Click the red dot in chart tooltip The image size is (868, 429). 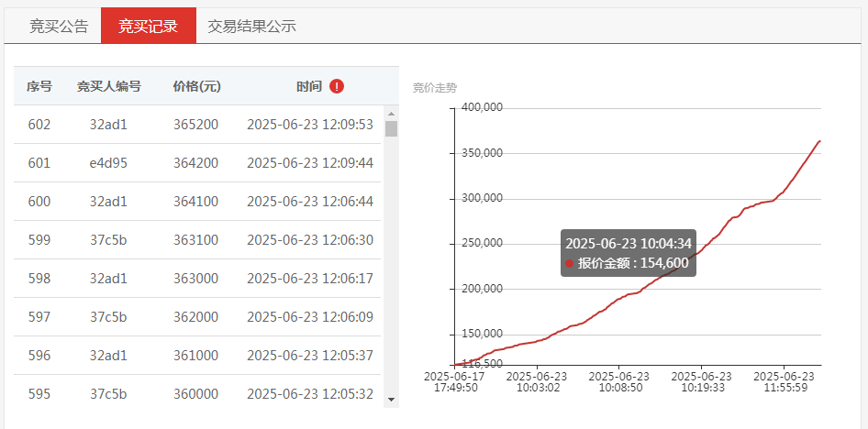click(x=569, y=264)
